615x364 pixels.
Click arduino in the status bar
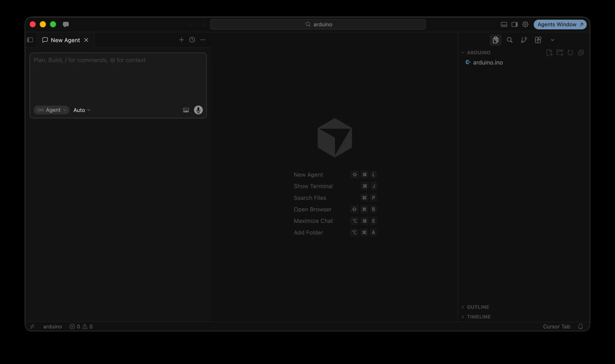coord(53,327)
